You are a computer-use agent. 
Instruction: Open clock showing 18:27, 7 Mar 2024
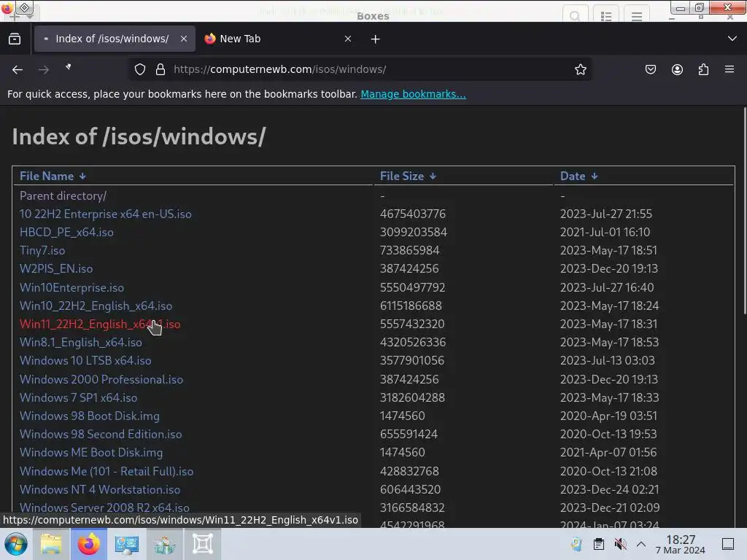tap(681, 544)
